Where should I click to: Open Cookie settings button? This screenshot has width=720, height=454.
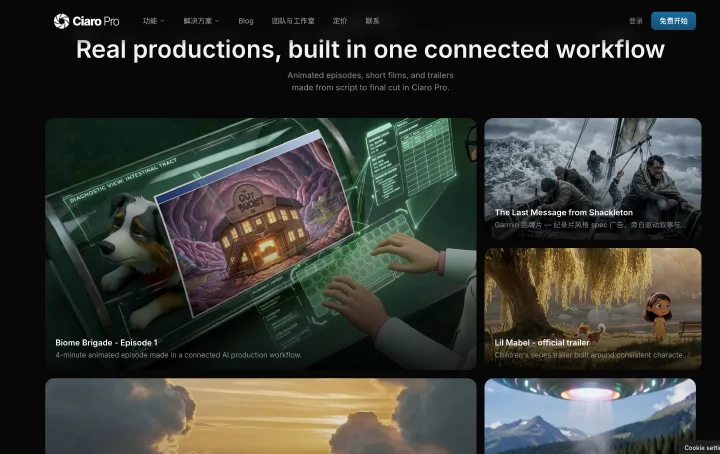pos(701,448)
